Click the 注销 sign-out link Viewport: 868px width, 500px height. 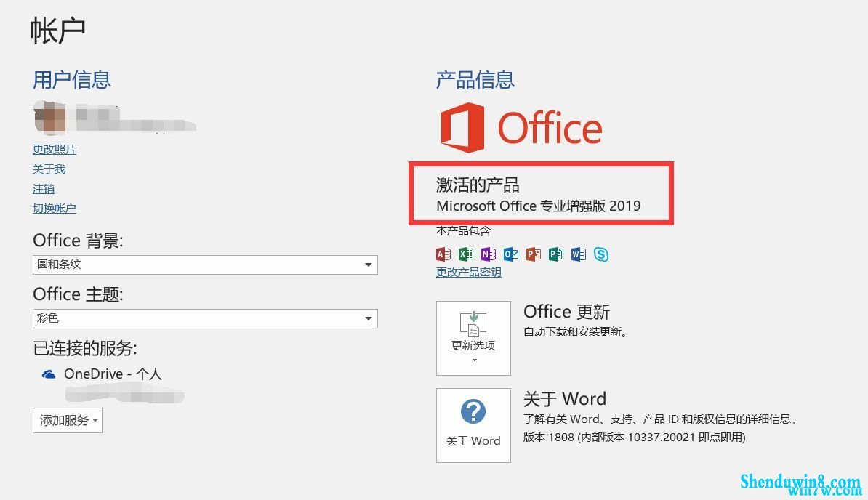click(43, 189)
